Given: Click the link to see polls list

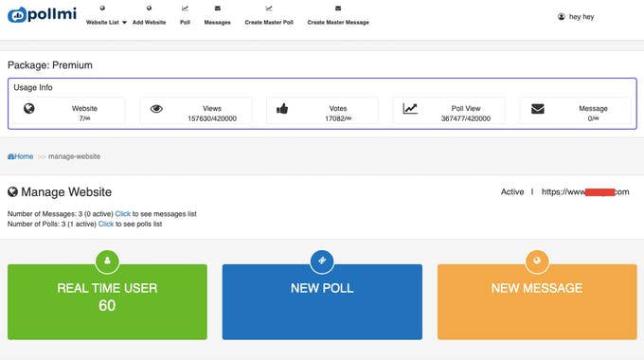Looking at the screenshot, I should pos(105,224).
